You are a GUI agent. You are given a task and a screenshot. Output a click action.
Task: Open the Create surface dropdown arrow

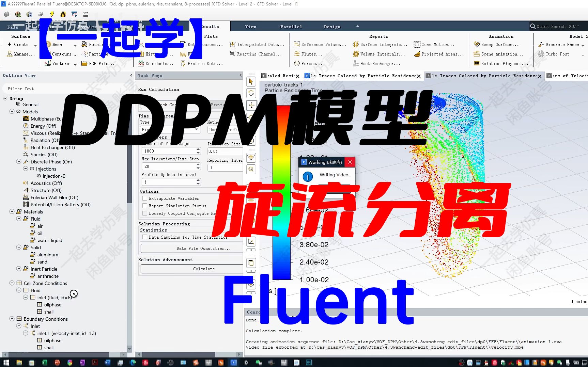coord(35,45)
